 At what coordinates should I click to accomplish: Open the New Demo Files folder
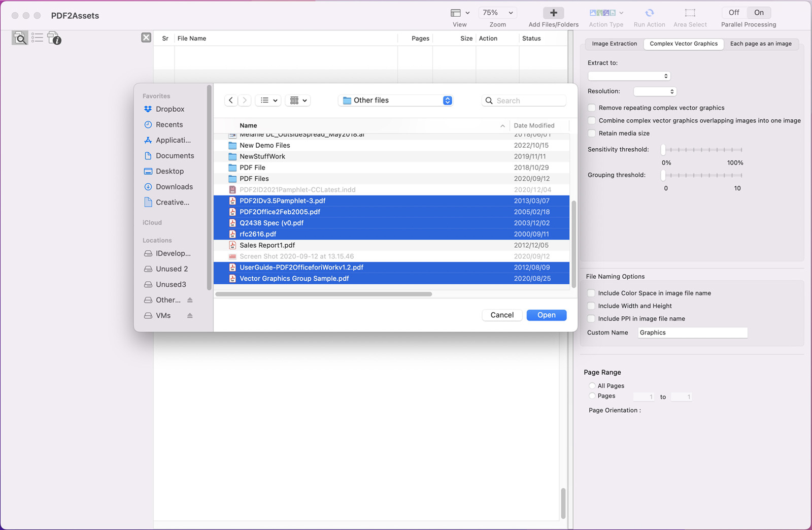392,145
